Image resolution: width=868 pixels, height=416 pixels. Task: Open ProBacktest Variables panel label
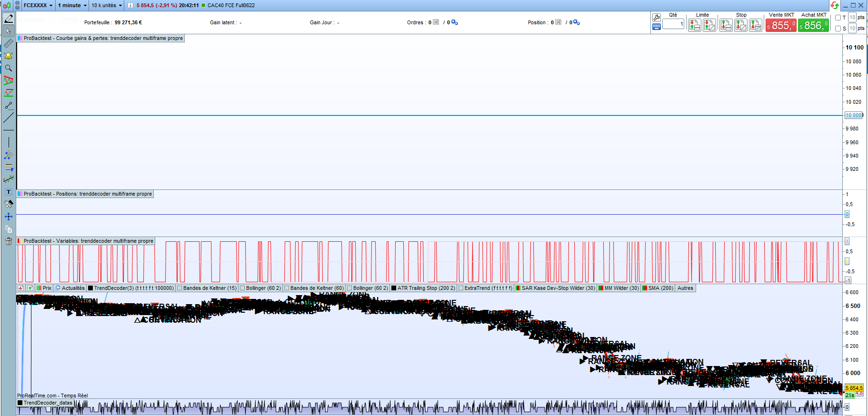coord(86,241)
